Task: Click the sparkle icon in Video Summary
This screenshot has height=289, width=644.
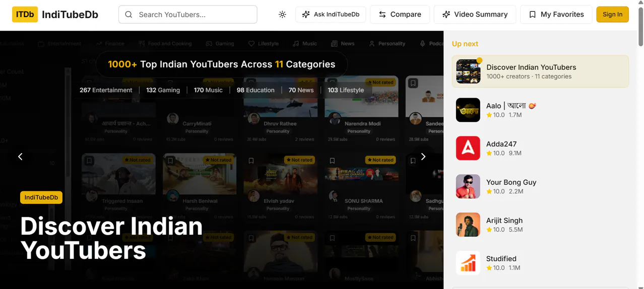Action: [x=446, y=15]
